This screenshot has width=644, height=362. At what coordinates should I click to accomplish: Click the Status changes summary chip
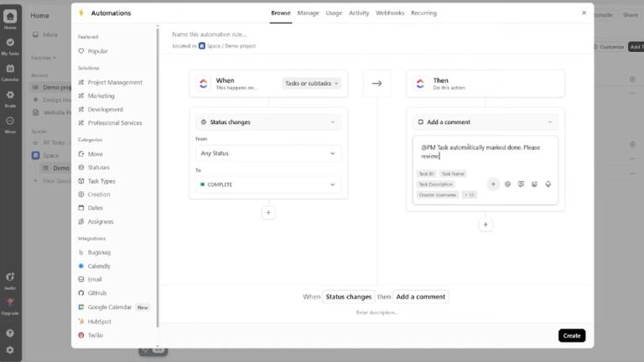point(348,297)
